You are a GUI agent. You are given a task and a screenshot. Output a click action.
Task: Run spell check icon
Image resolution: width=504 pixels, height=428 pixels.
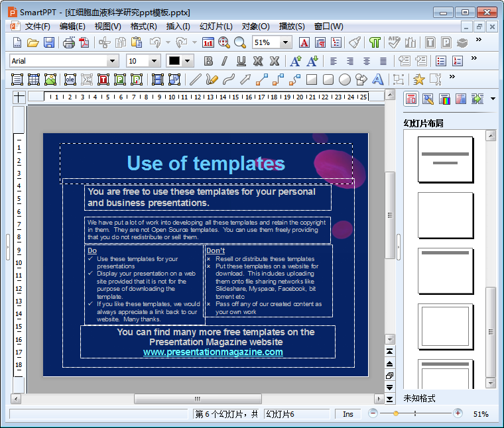click(x=394, y=42)
